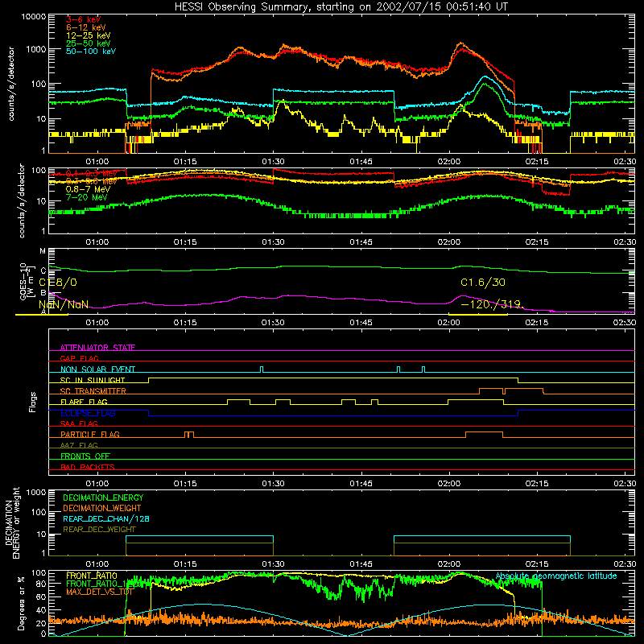The width and height of the screenshot is (644, 644).
Task: Click the FRONTS_OFF flag label
Action: click(x=85, y=456)
